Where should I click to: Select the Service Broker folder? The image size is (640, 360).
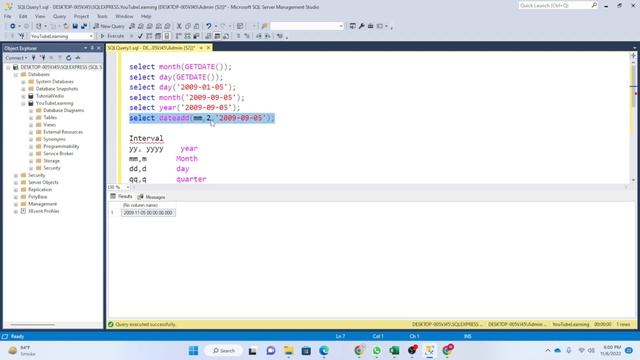(x=58, y=153)
